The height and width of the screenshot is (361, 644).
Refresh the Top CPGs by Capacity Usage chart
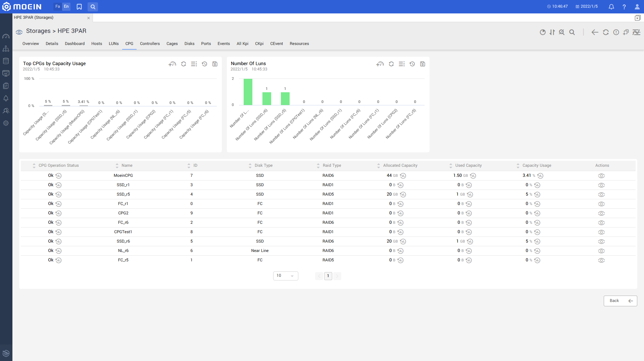coord(184,64)
